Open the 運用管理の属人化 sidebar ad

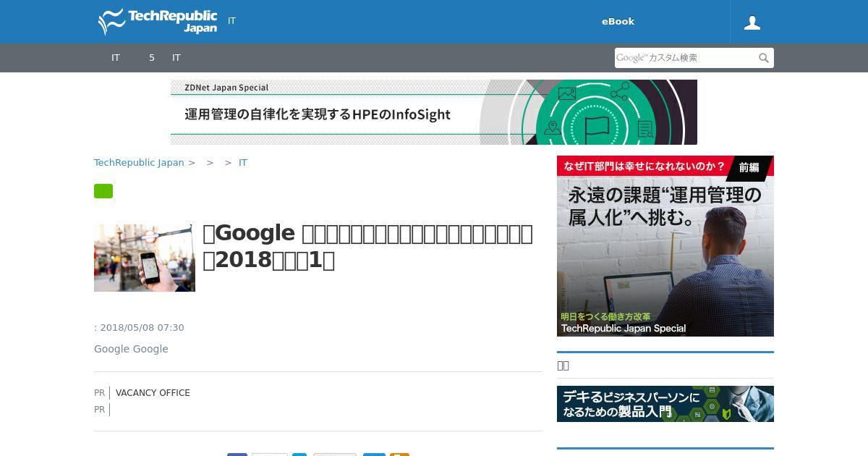(665, 246)
